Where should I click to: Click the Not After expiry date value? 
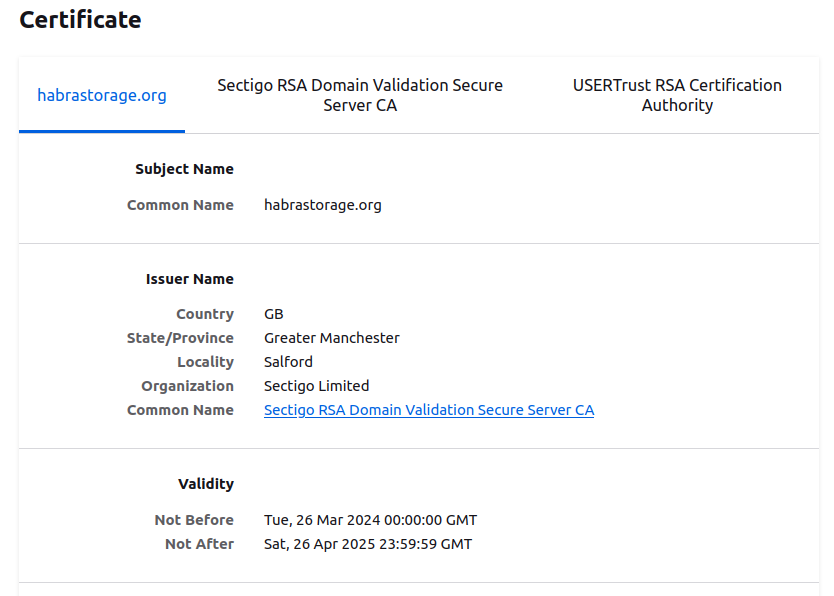[367, 544]
